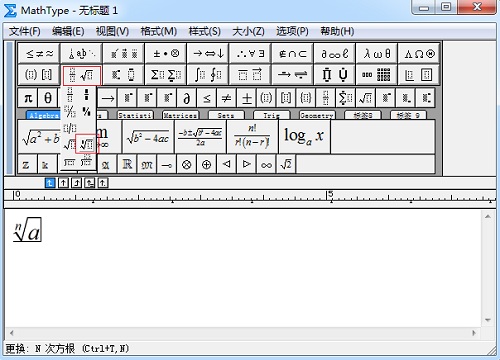This screenshot has height=360, width=500.
Task: Insert the highlighted nth root template
Action: pos(86,144)
